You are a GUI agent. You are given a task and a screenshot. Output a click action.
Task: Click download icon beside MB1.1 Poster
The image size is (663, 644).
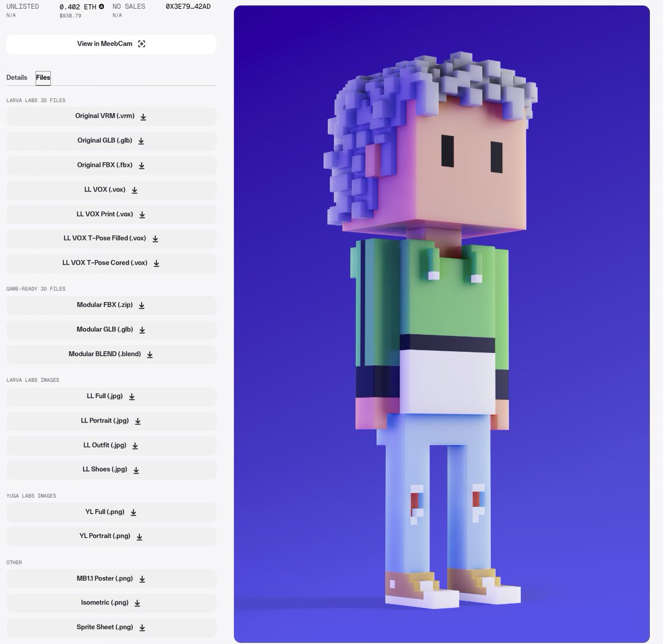click(142, 579)
